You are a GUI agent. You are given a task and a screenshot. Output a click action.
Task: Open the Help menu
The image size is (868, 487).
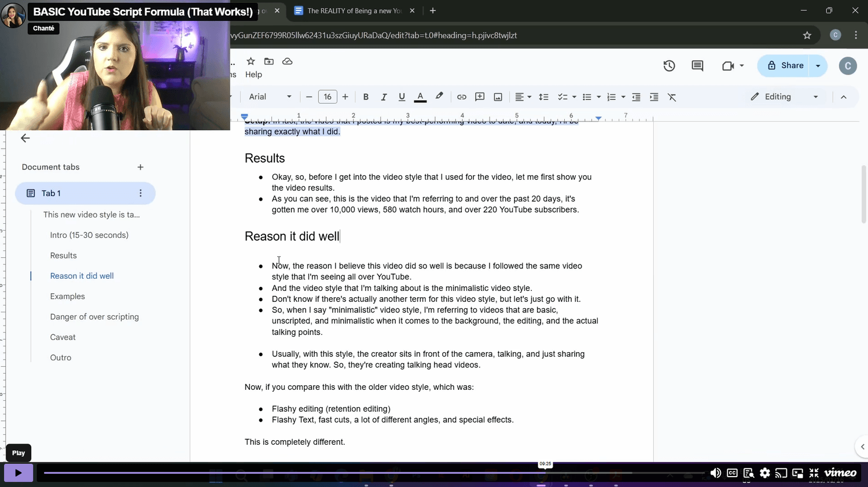tap(253, 75)
